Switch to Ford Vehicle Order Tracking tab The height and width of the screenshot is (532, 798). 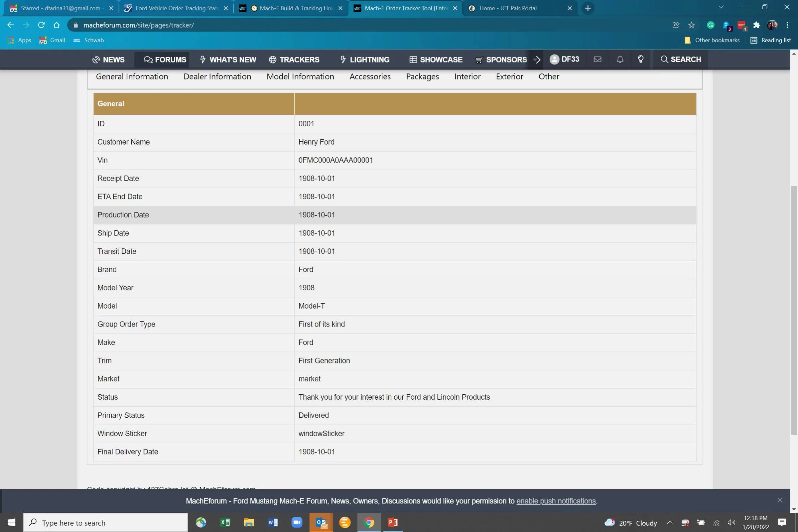(176, 8)
